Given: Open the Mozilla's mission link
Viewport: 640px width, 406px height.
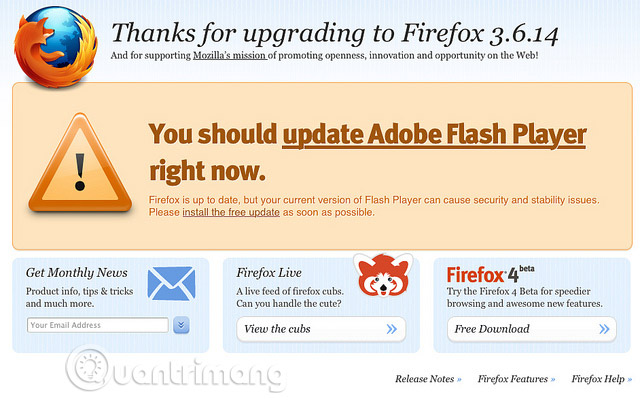Looking at the screenshot, I should [230, 55].
